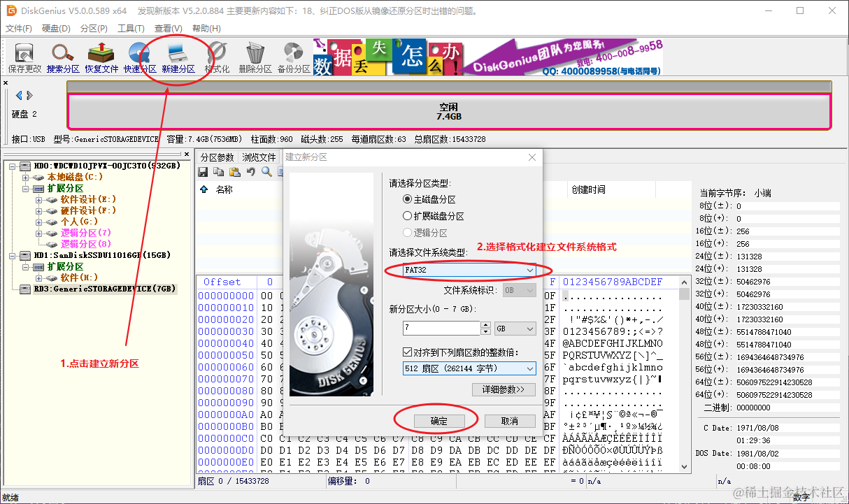Expand the 本地磁盘(C:) tree node
The width and height of the screenshot is (849, 504).
coord(26,178)
